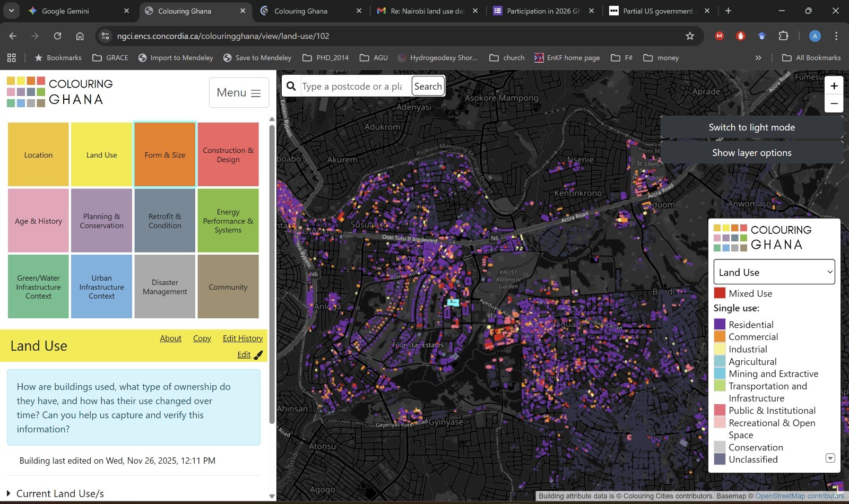Click the magnifying glass search icon
This screenshot has width=849, height=504.
(x=291, y=85)
